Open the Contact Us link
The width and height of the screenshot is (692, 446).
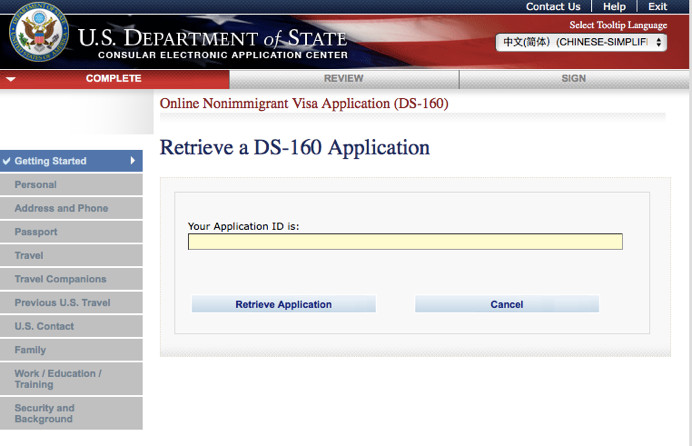(x=553, y=7)
